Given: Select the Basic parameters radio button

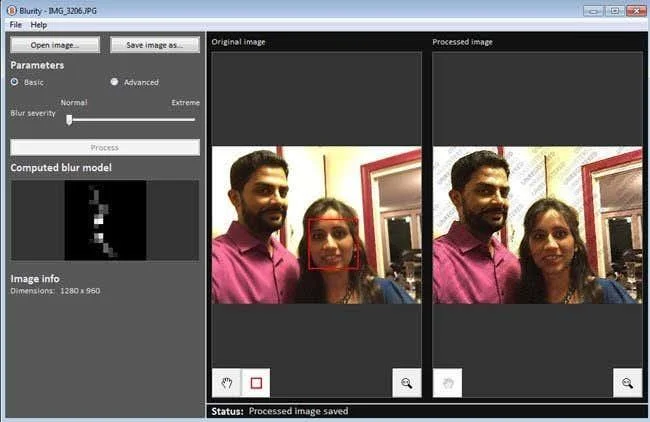Looking at the screenshot, I should click(x=15, y=82).
